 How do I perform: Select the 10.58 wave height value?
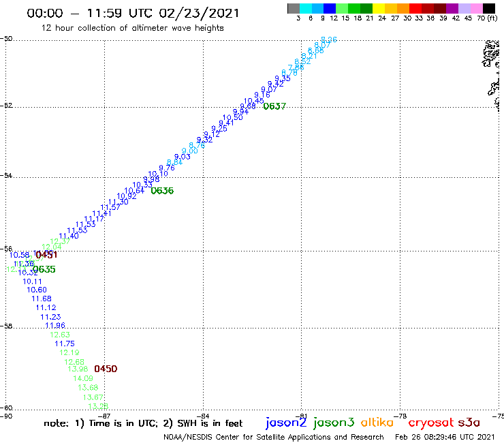point(19,255)
